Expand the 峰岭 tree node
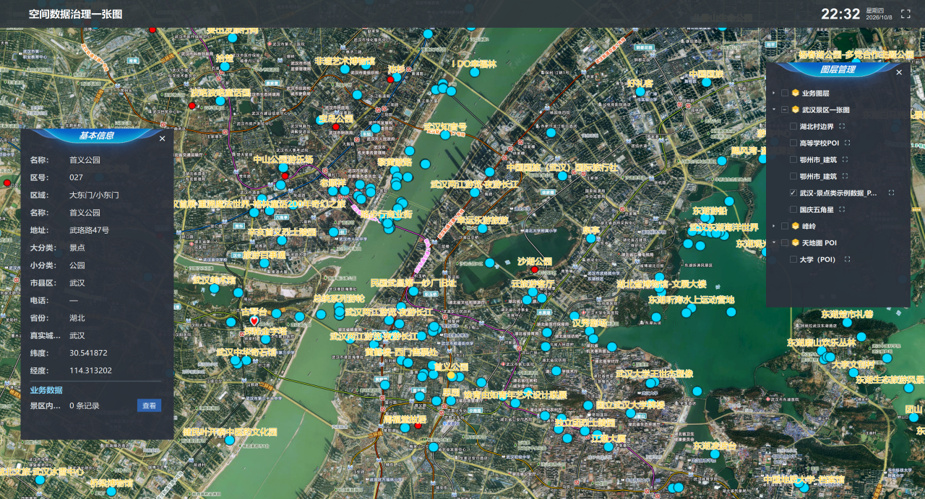The width and height of the screenshot is (925, 499). (774, 226)
